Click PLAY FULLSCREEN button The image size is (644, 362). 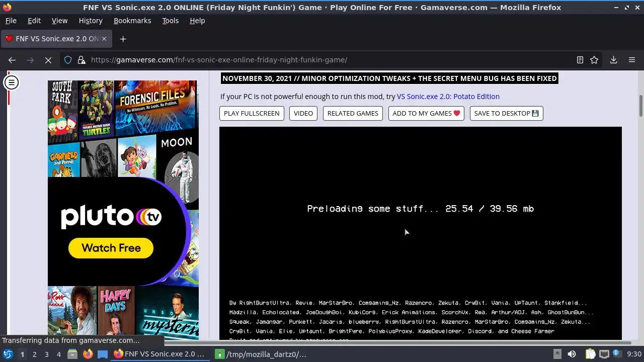pyautogui.click(x=252, y=113)
